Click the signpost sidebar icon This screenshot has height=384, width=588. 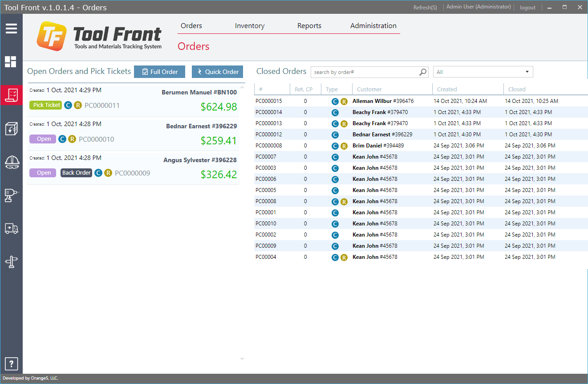pos(11,262)
